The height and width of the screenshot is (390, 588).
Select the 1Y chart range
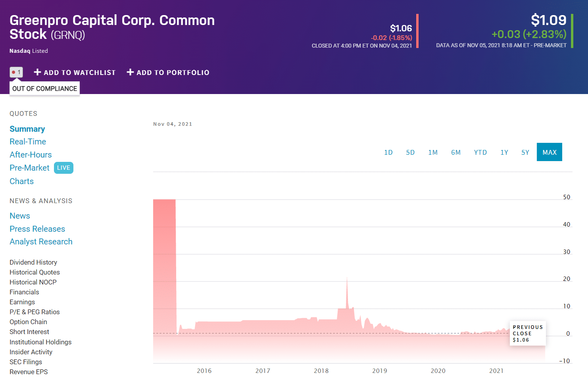click(504, 152)
